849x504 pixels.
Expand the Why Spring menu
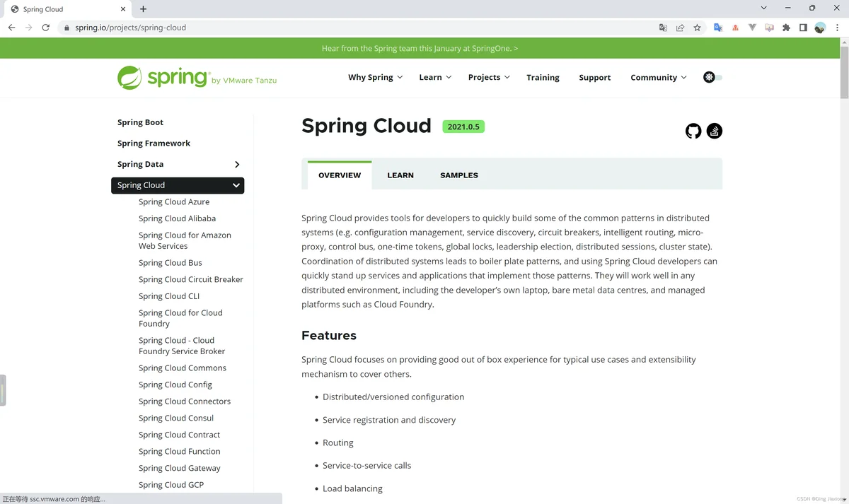pos(375,77)
